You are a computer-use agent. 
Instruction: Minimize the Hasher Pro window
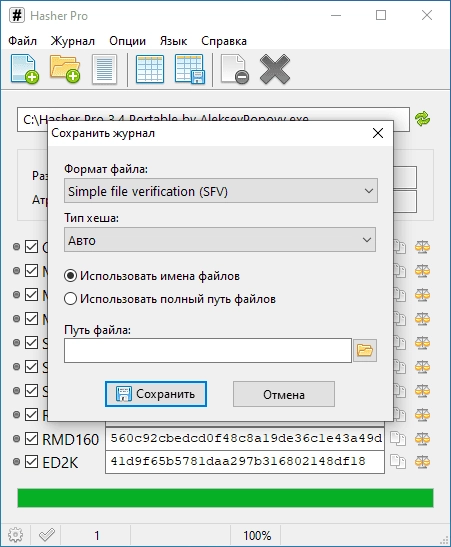tap(336, 15)
